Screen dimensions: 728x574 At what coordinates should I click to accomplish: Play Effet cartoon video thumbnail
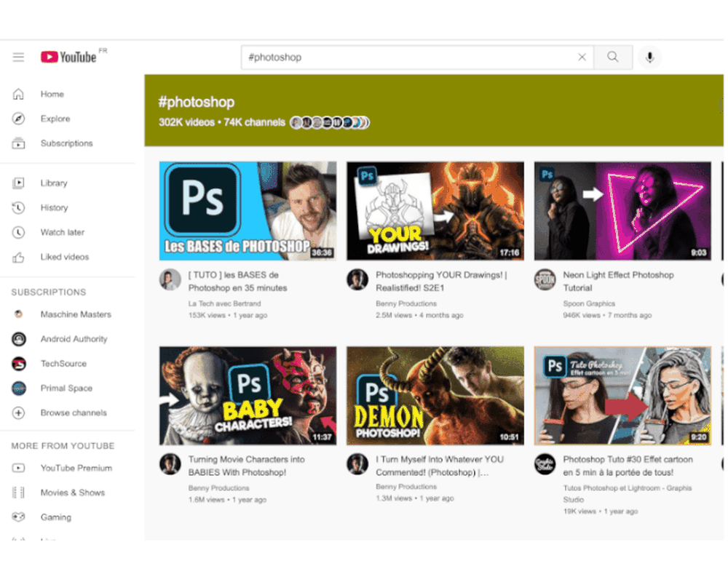(622, 395)
